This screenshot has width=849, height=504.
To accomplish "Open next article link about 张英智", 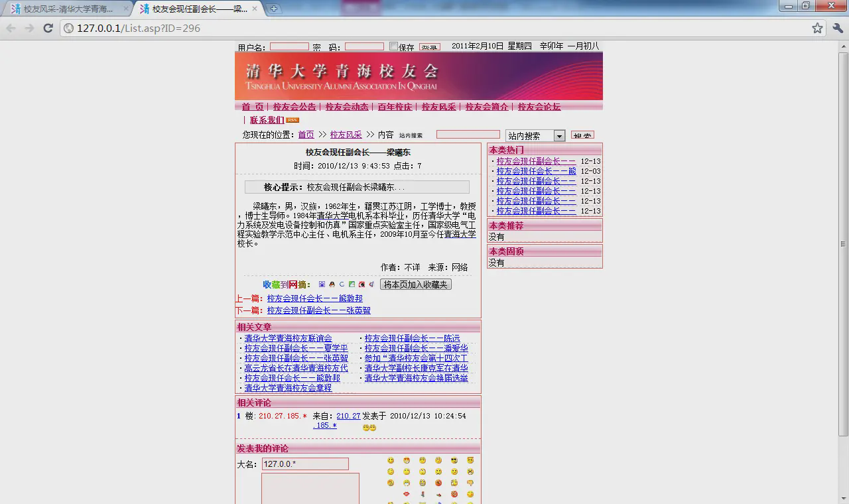I will click(x=318, y=310).
